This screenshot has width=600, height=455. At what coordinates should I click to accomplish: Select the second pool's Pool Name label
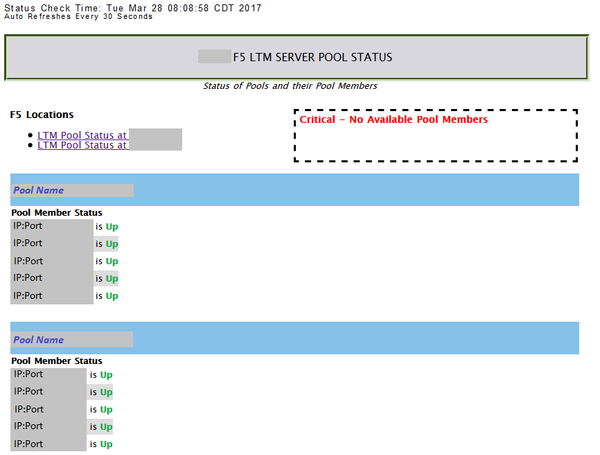(x=38, y=340)
